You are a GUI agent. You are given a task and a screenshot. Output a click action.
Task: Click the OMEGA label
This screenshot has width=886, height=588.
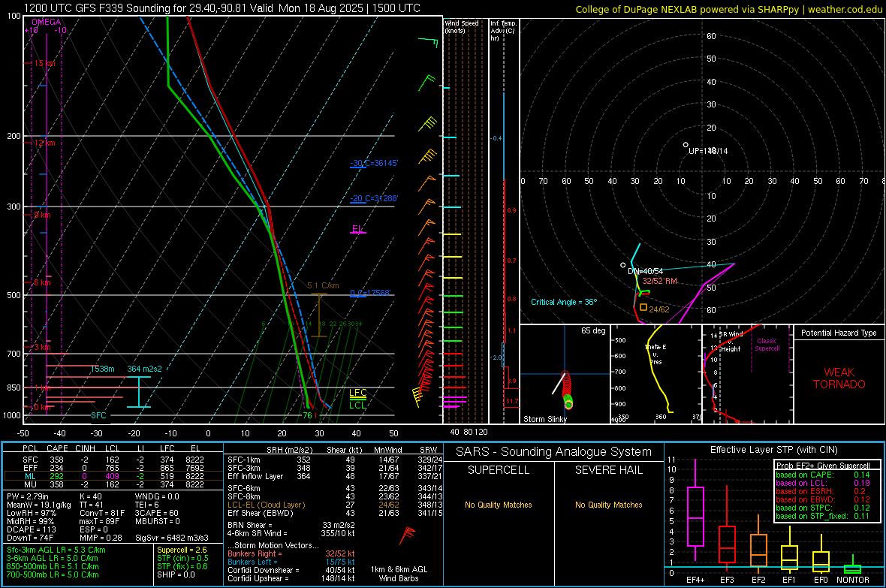[47, 22]
